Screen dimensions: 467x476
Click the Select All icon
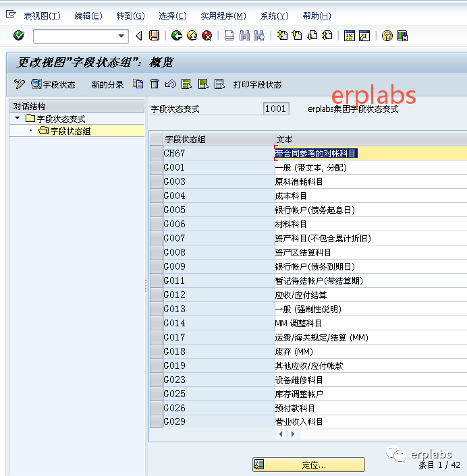tap(186, 84)
